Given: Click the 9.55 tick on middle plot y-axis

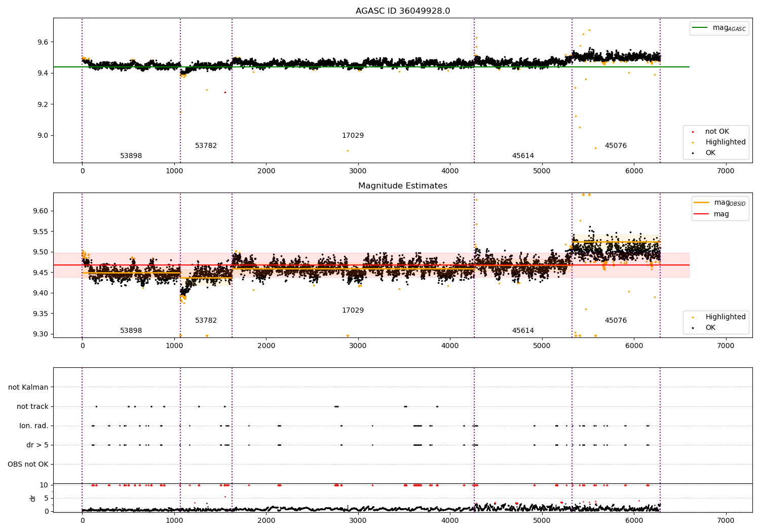Looking at the screenshot, I should (x=42, y=232).
